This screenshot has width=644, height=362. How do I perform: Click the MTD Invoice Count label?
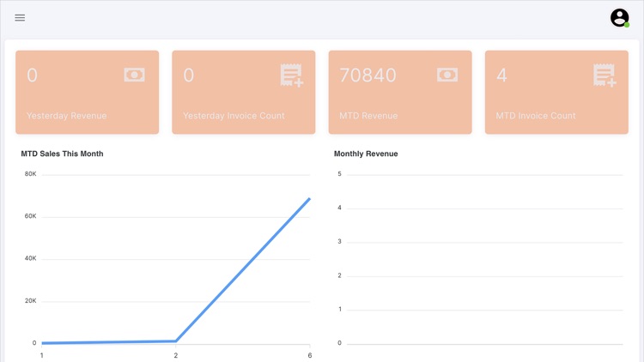tap(536, 116)
